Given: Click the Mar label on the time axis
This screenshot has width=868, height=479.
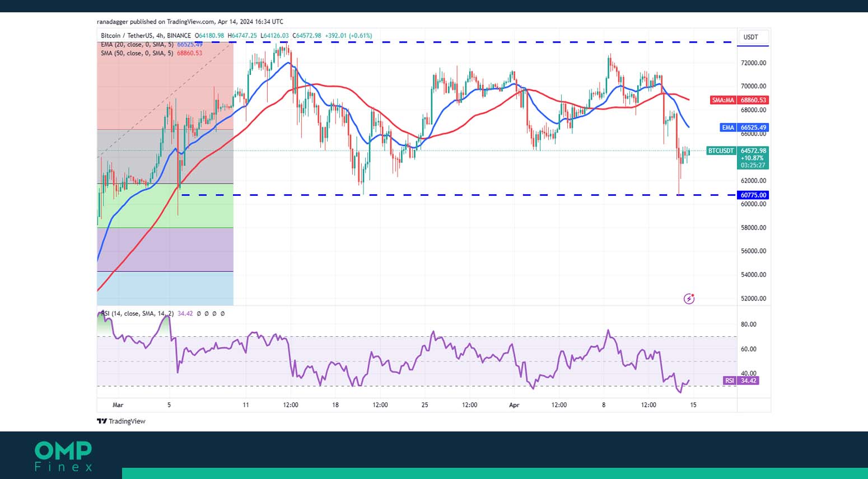Looking at the screenshot, I should point(118,405).
